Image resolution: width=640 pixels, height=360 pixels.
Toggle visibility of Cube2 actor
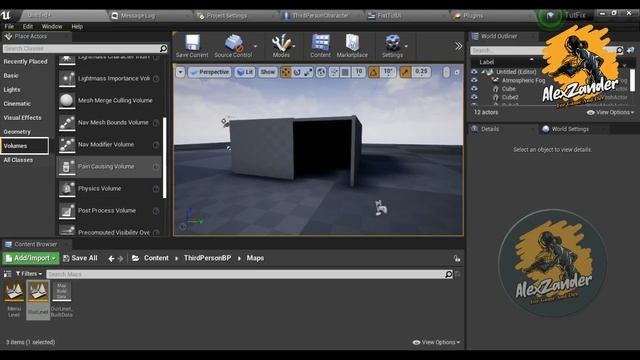click(x=474, y=97)
